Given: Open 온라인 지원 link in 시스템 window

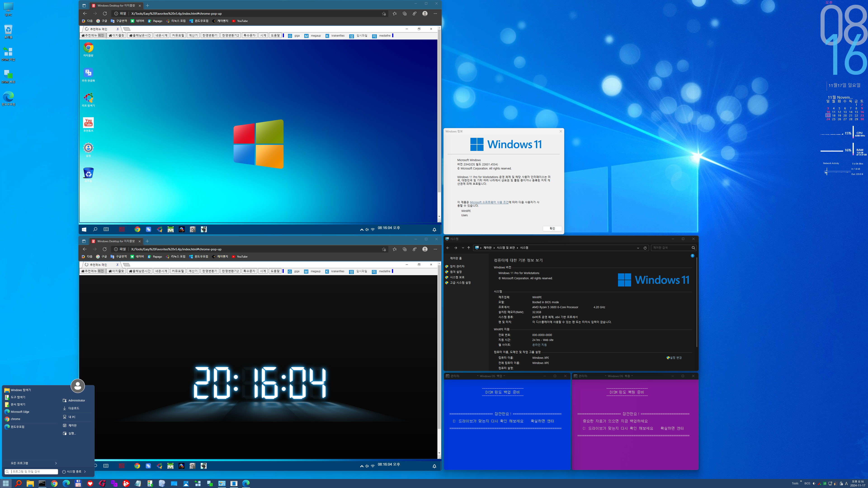Looking at the screenshot, I should 540,345.
